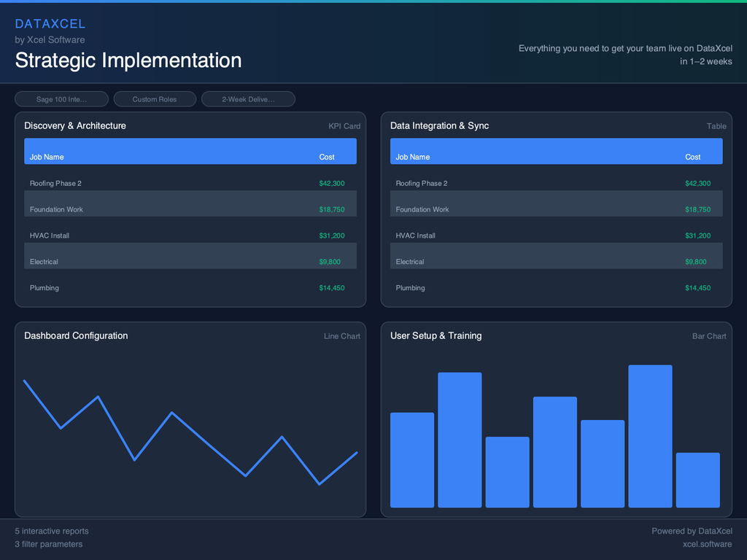Click the tallest bar in User Setup chart

(x=649, y=436)
